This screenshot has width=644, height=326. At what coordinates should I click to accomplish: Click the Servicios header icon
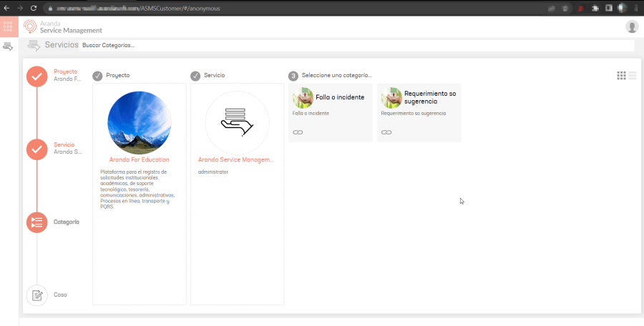pos(34,46)
